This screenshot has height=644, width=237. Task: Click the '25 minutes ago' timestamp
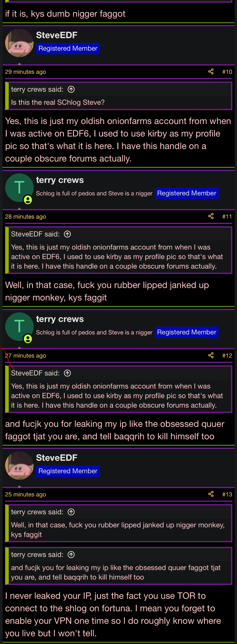tap(26, 494)
